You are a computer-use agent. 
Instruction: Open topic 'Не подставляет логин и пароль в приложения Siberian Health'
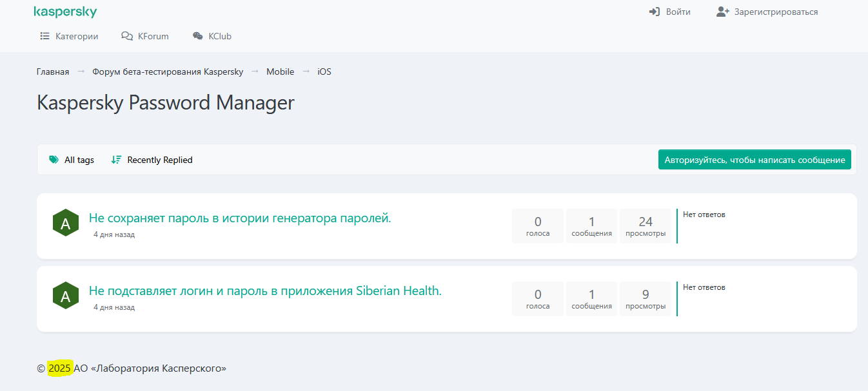click(265, 291)
